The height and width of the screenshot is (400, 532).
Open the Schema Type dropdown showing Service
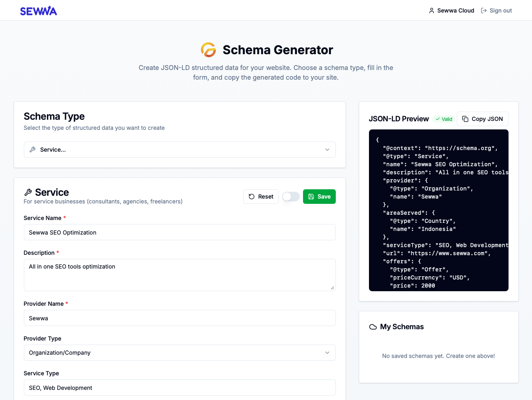click(x=179, y=150)
